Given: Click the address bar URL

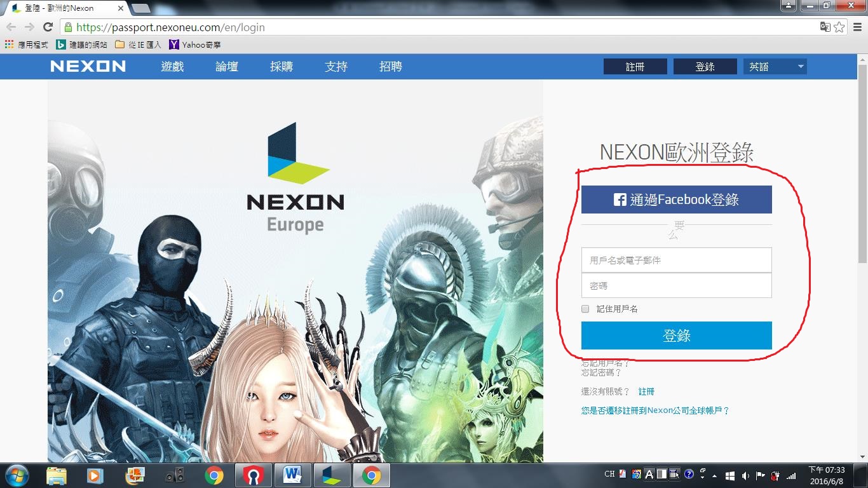Looking at the screenshot, I should [170, 27].
